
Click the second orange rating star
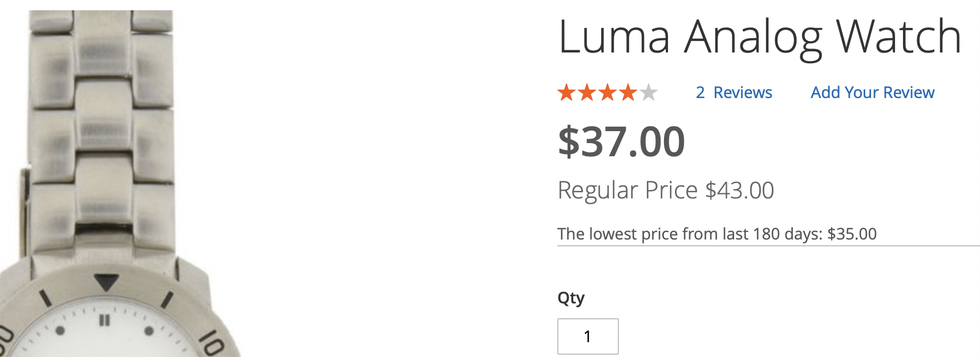point(587,92)
